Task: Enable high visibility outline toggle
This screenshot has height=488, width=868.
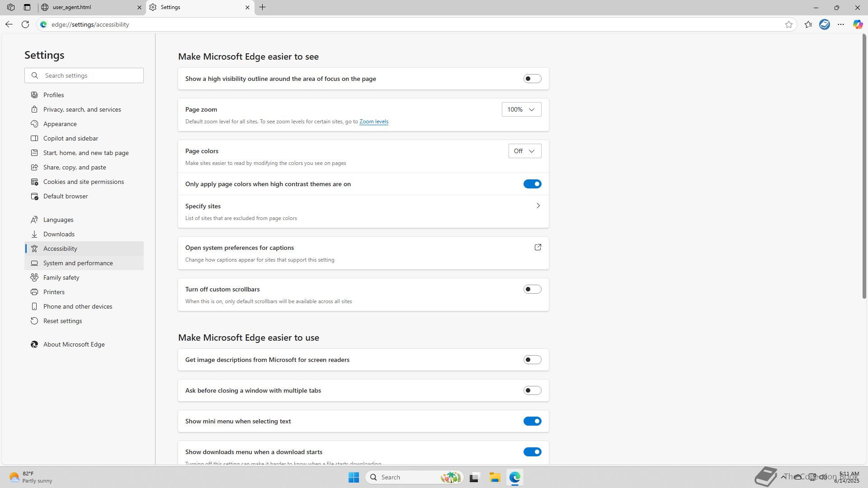Action: tap(532, 79)
